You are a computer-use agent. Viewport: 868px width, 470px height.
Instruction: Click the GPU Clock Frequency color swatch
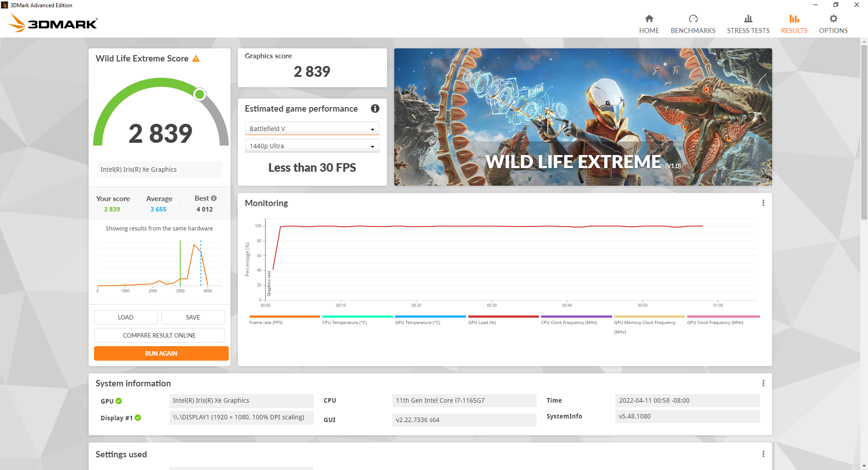point(723,316)
